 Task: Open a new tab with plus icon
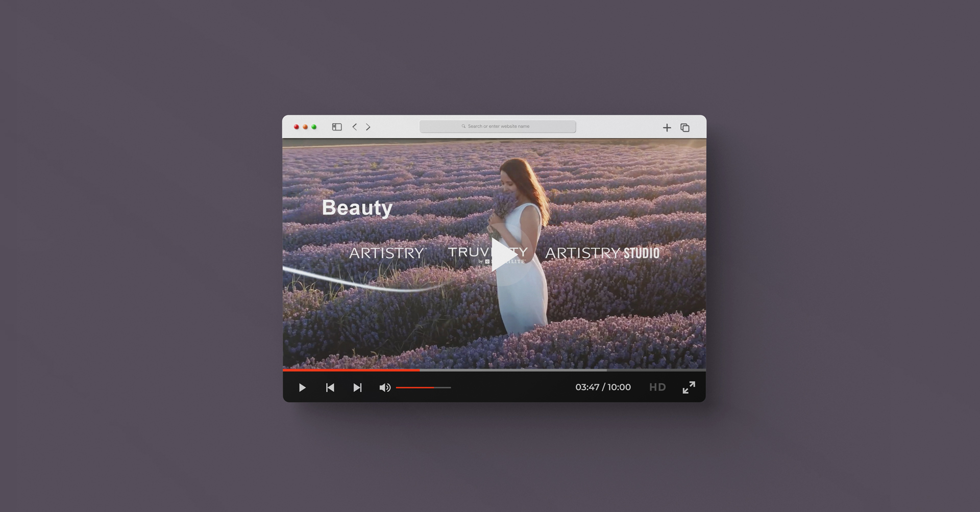(667, 127)
